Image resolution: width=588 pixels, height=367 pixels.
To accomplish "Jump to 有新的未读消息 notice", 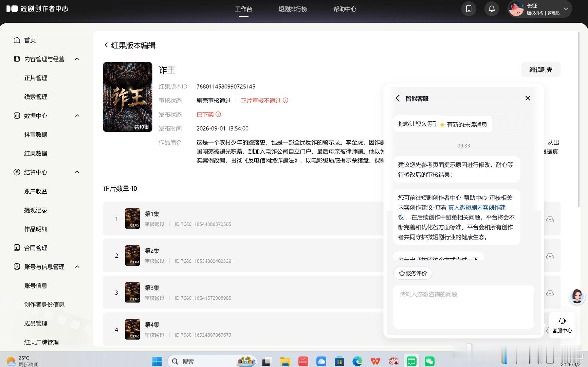I will pos(464,124).
